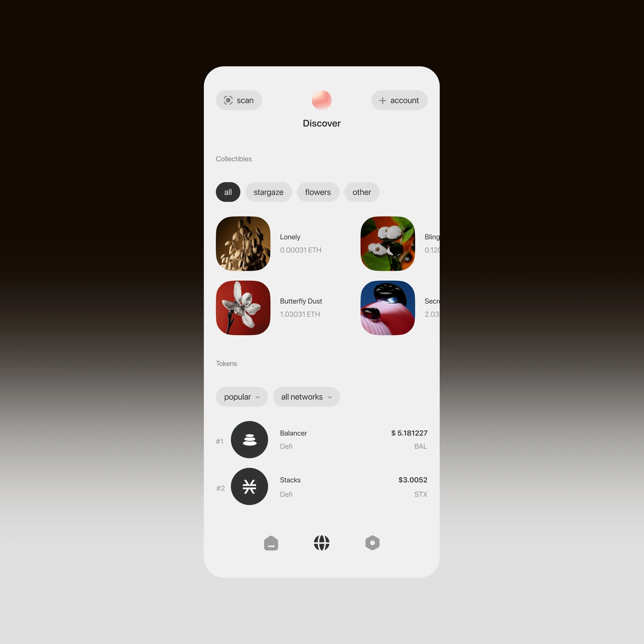Select the 'stargaze' collectibles filter
The height and width of the screenshot is (644, 644).
[x=268, y=192]
